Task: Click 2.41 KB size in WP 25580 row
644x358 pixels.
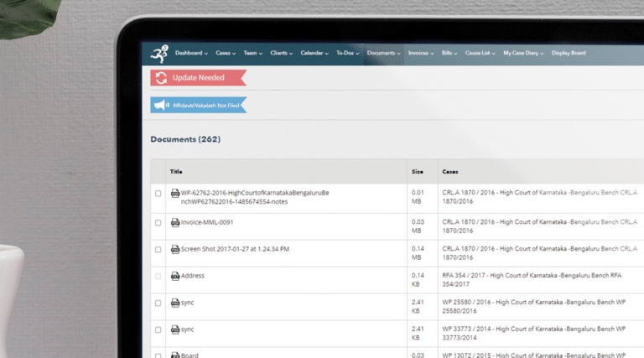Action: (x=418, y=306)
